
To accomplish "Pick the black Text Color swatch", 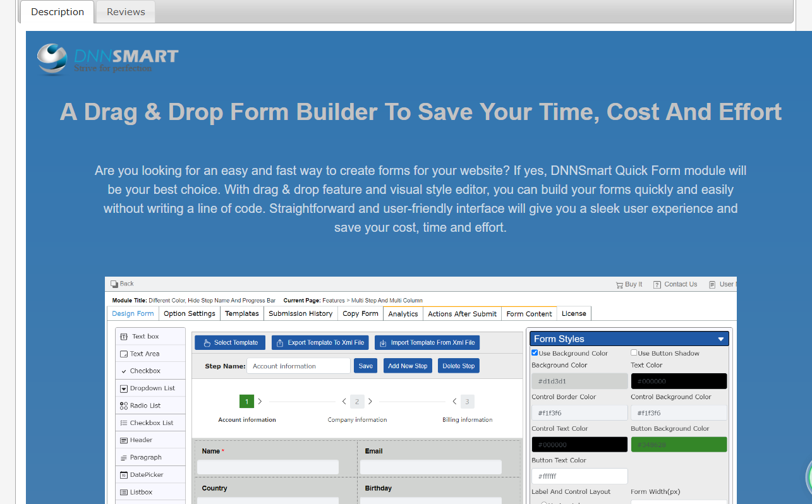I will [679, 381].
